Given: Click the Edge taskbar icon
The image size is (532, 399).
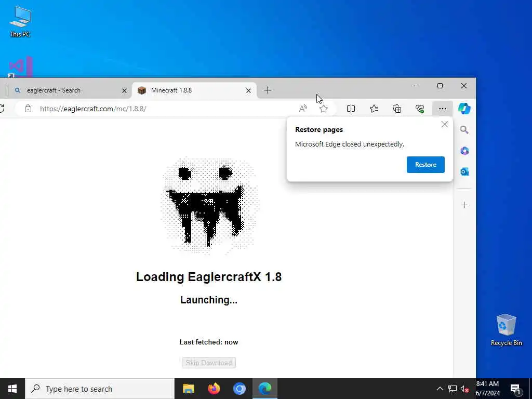Looking at the screenshot, I should tap(264, 389).
